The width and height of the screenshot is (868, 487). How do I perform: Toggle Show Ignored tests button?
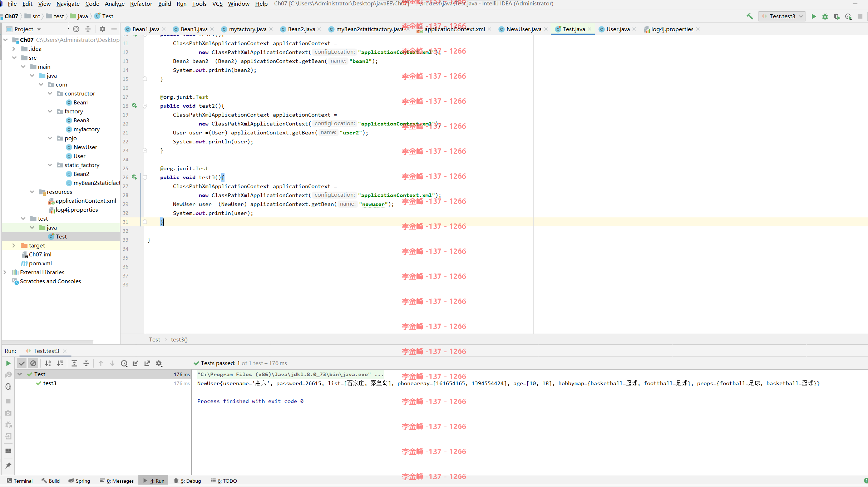click(x=33, y=363)
